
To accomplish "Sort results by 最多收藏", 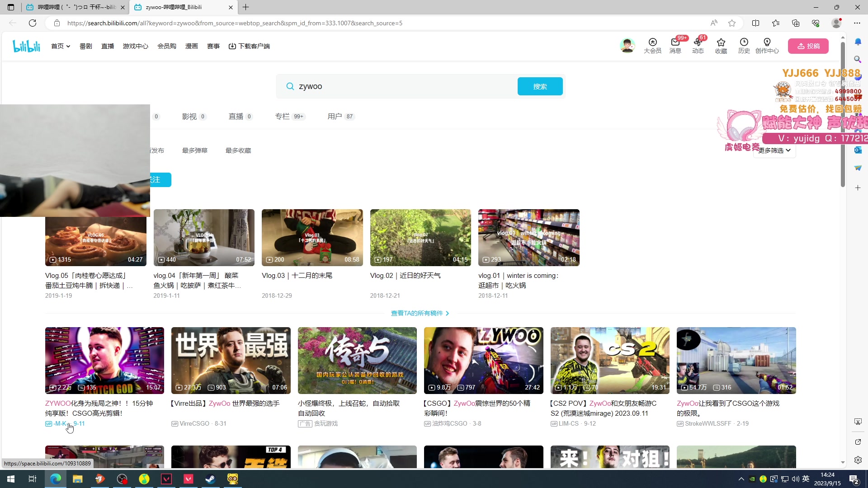I will point(238,150).
